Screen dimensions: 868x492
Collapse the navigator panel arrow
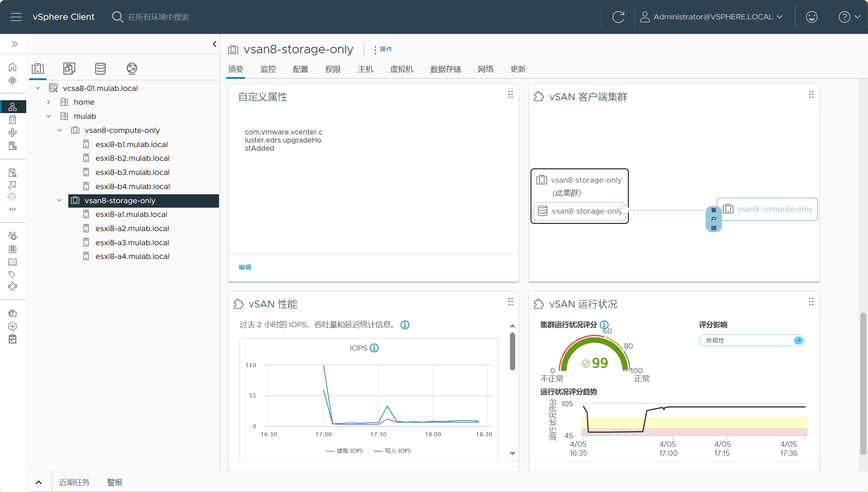(x=215, y=44)
